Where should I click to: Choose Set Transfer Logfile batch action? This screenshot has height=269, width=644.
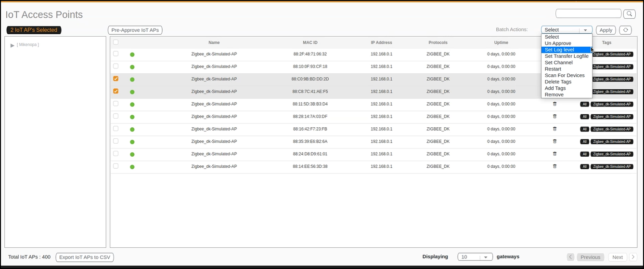(x=567, y=56)
